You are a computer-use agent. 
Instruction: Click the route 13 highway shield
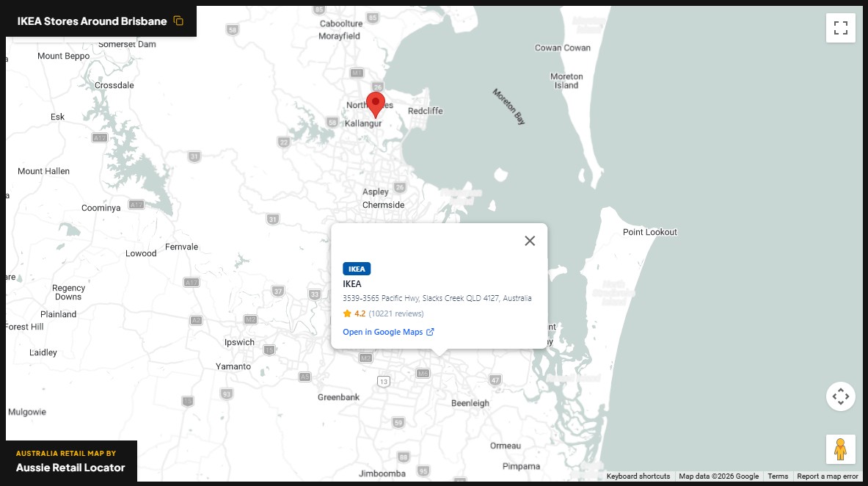(x=384, y=381)
